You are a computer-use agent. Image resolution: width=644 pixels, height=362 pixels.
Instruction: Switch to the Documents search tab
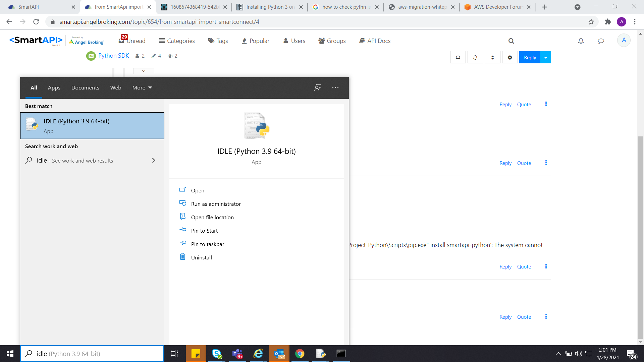point(85,87)
